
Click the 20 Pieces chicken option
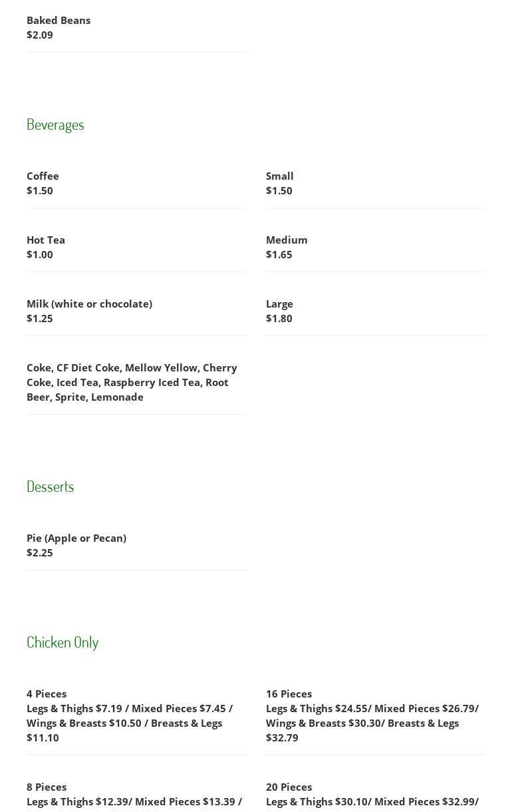(x=289, y=787)
